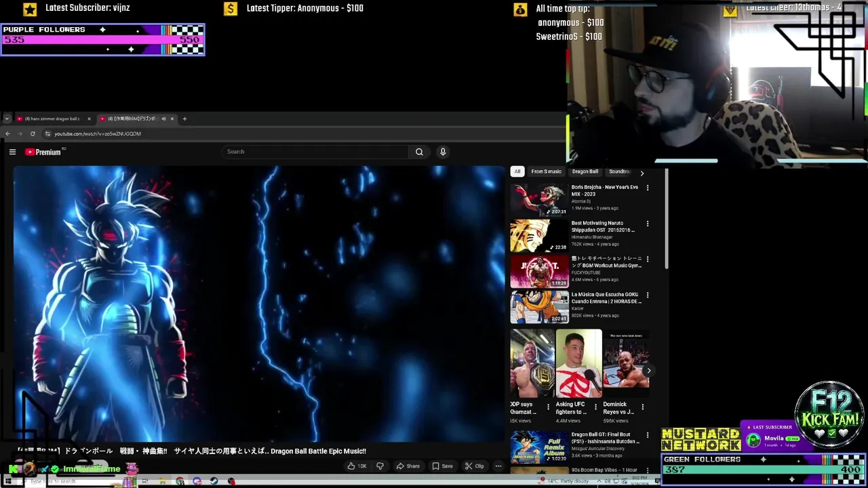This screenshot has height=488, width=868.
Task: Open the options menu for Boris Brejcha video
Action: click(x=648, y=188)
